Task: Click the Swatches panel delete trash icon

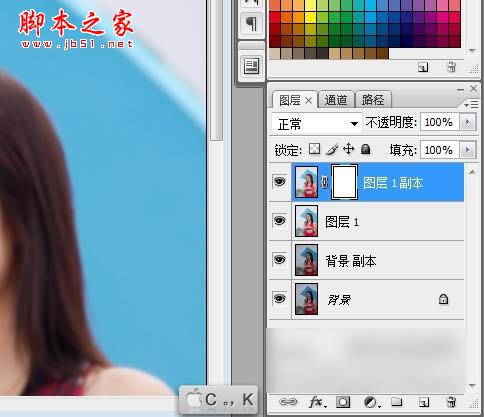Action: pyautogui.click(x=451, y=67)
